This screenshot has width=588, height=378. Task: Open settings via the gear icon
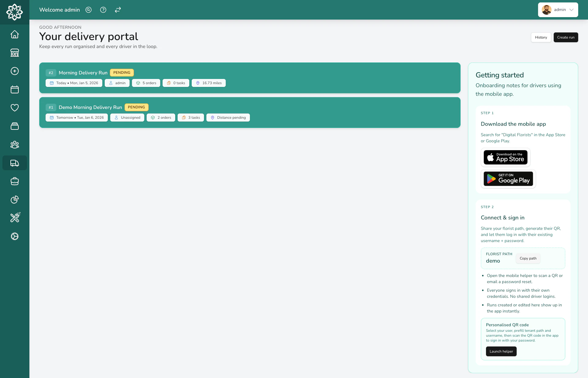click(14, 236)
